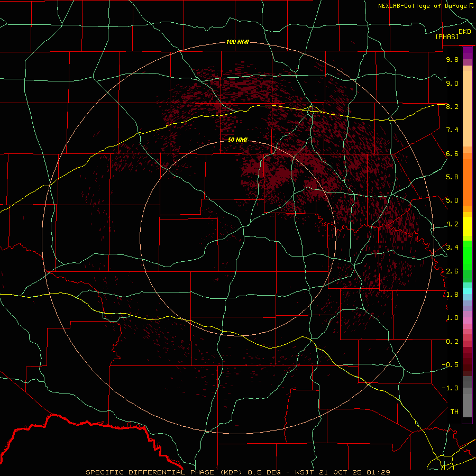Viewport: 476px width, 476px height.
Task: Click the 3.4 scale value
Action: [x=452, y=248]
